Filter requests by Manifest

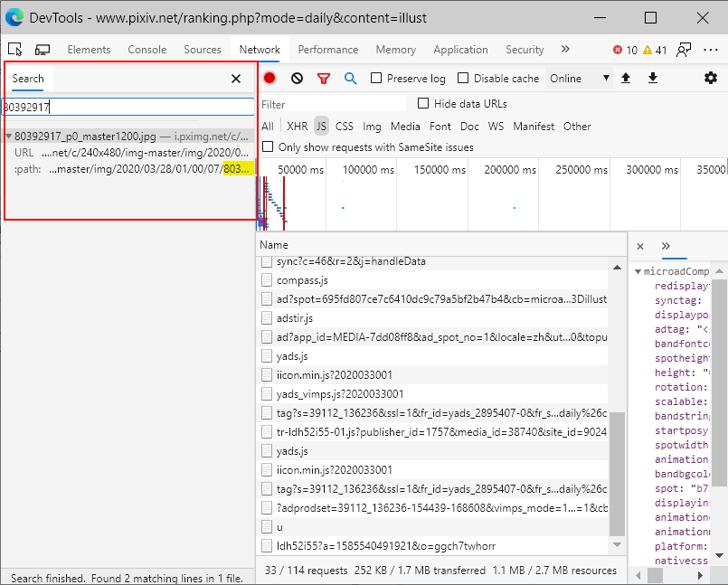click(x=534, y=127)
